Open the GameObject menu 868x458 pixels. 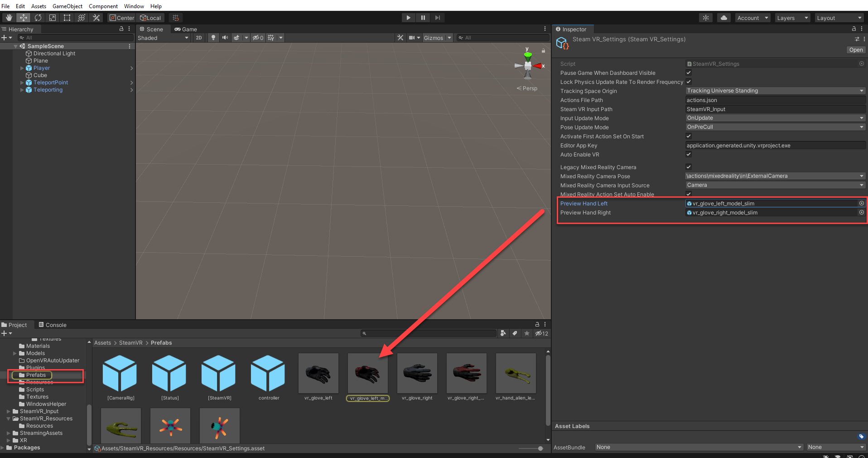tap(67, 6)
